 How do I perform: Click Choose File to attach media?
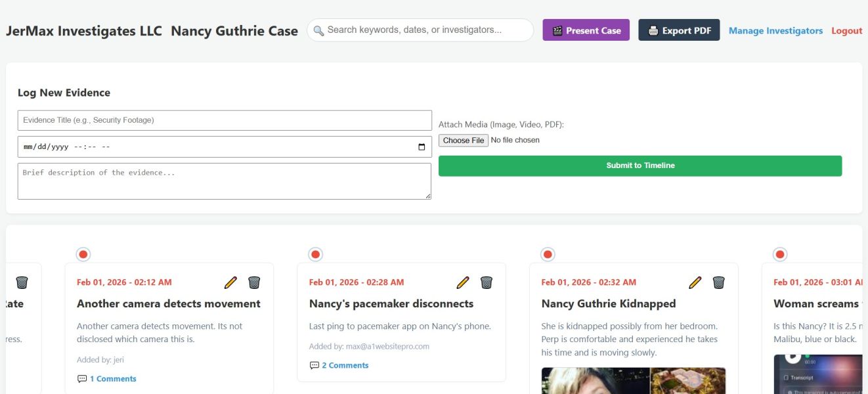click(463, 140)
